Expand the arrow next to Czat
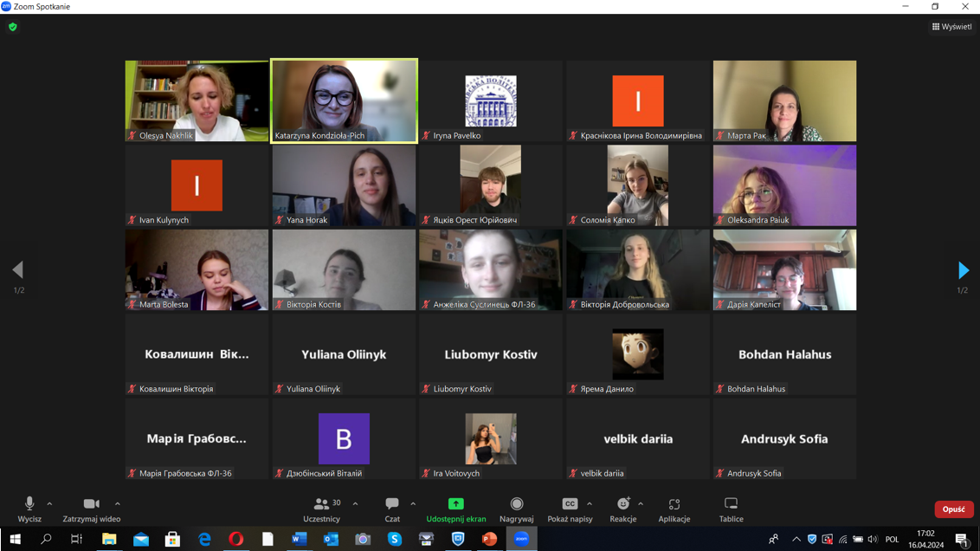This screenshot has width=980, height=551. [x=413, y=503]
